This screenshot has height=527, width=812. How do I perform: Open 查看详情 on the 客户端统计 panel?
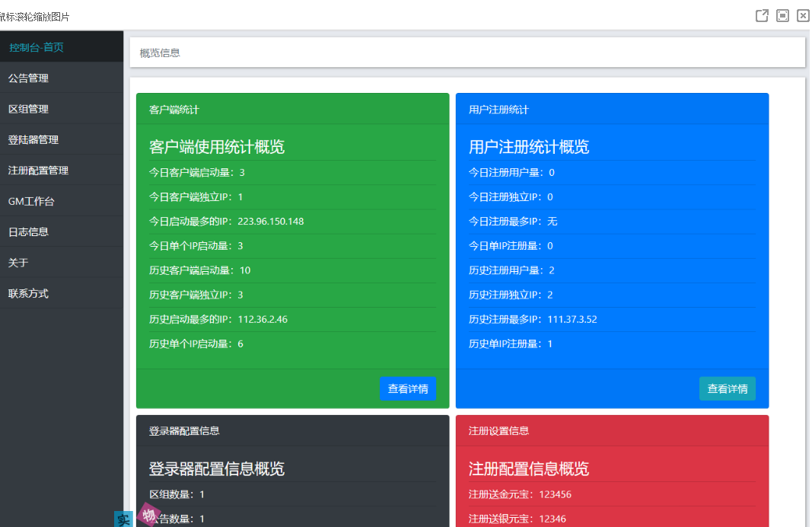(x=408, y=388)
